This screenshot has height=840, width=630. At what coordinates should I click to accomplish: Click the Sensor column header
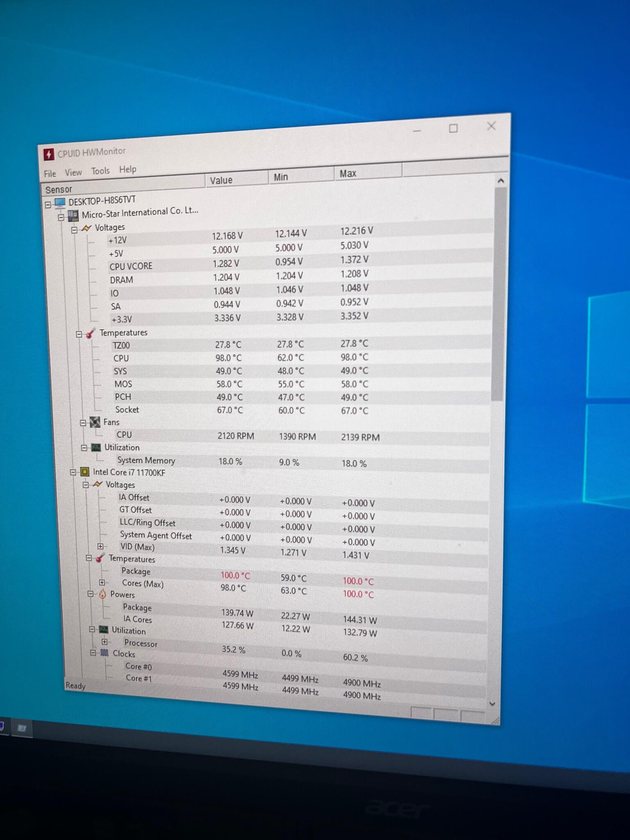coord(123,185)
